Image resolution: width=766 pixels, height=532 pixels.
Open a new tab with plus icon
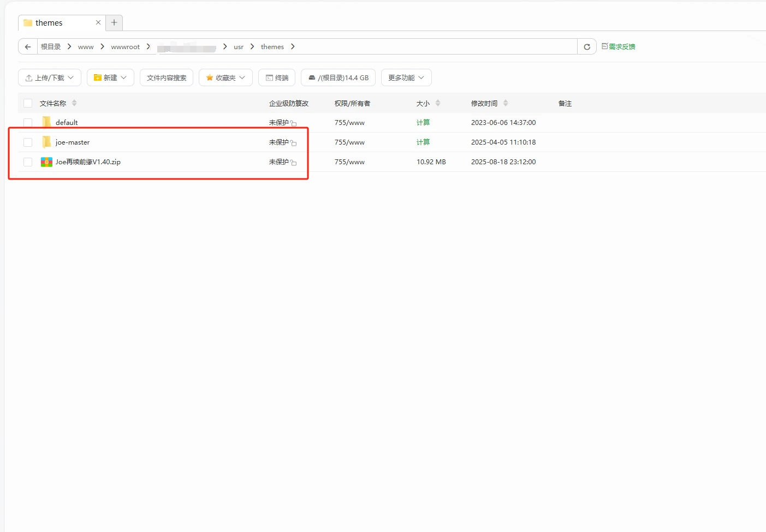(x=114, y=23)
